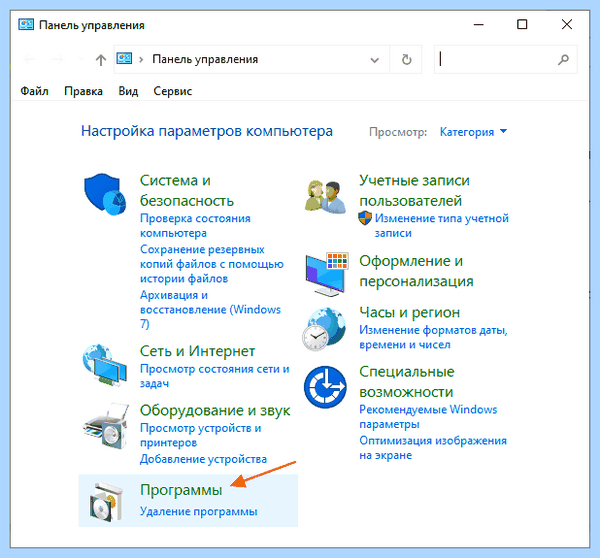600x558 pixels.
Task: Open the Вид menu
Action: tap(128, 91)
